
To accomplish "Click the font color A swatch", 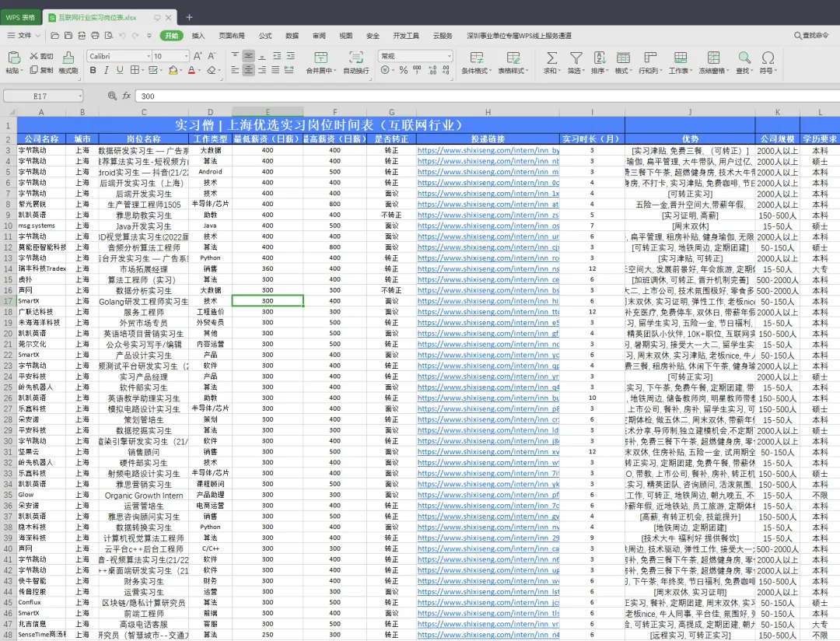I will tap(191, 70).
